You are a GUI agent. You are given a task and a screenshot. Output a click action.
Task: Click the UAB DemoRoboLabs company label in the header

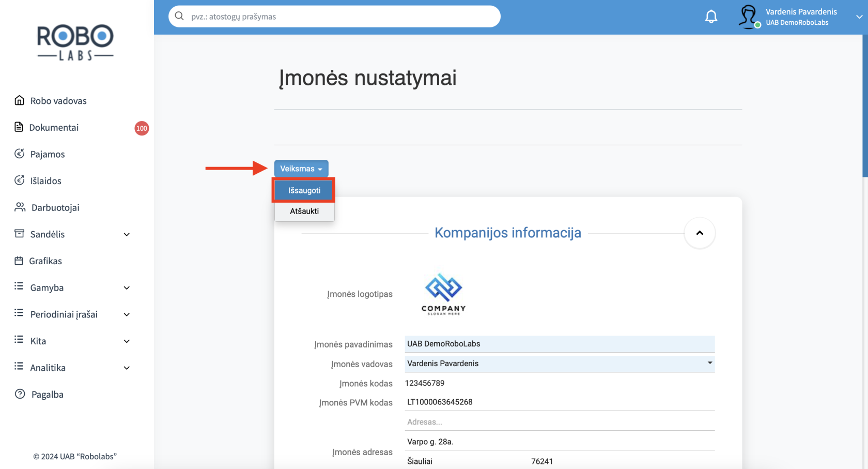[797, 23]
